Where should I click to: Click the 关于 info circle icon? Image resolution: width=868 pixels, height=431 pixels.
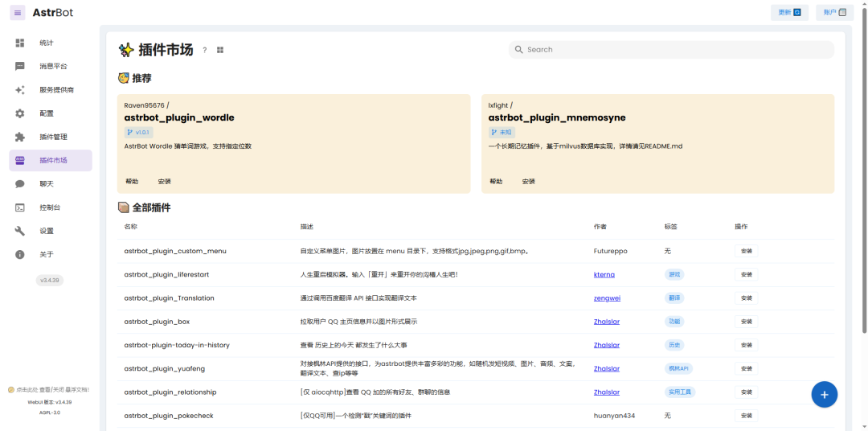[x=20, y=254]
